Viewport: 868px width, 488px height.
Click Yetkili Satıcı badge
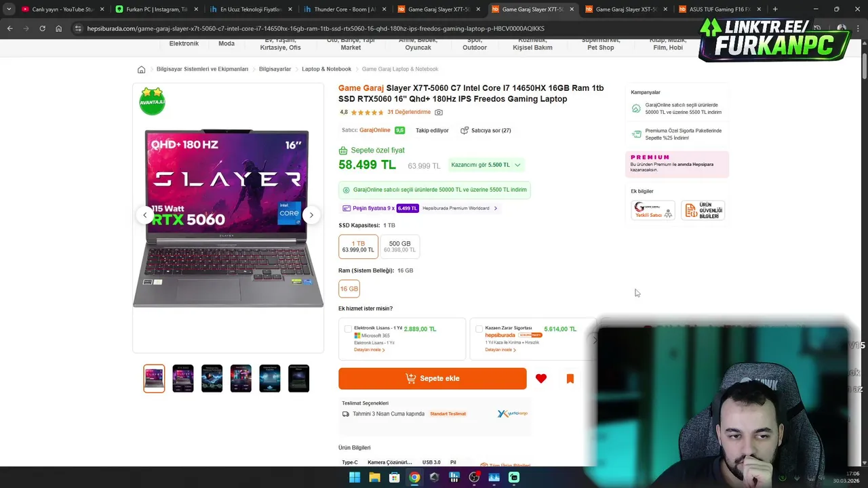653,210
